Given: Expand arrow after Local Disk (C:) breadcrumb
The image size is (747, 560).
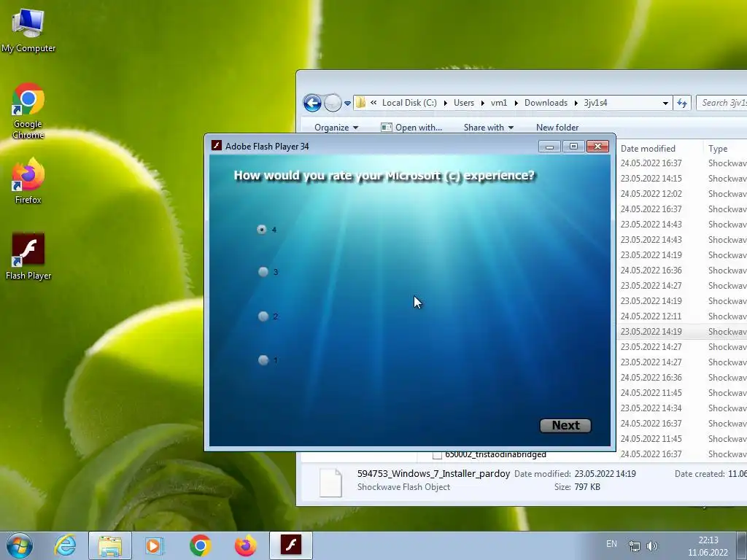Looking at the screenshot, I should point(446,103).
